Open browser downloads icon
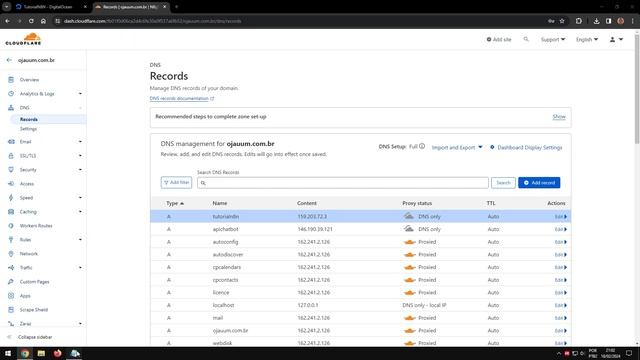This screenshot has width=640, height=360. point(596,21)
